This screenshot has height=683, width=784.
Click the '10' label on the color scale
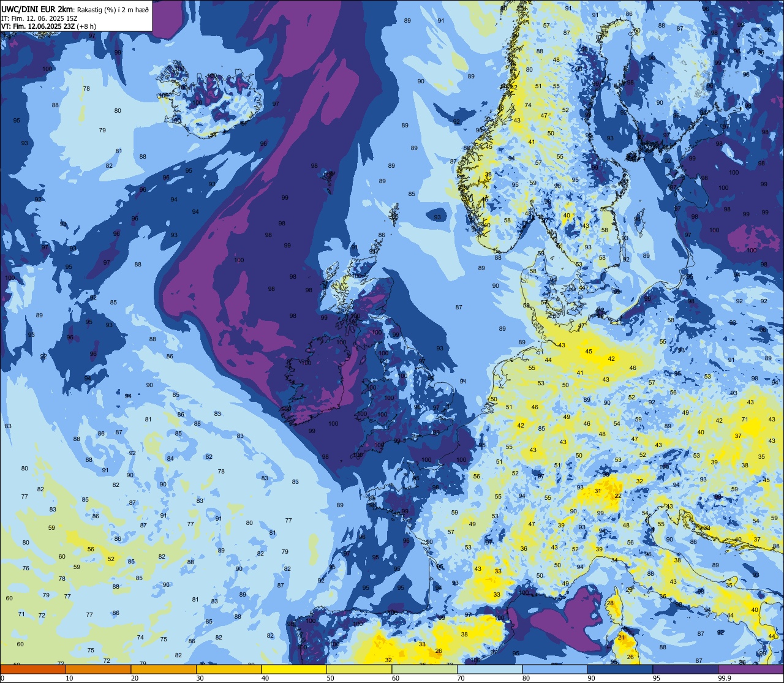pos(69,678)
